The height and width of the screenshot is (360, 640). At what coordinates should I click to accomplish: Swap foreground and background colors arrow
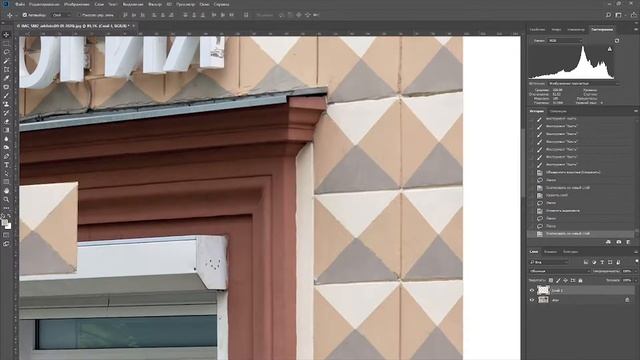(9, 216)
